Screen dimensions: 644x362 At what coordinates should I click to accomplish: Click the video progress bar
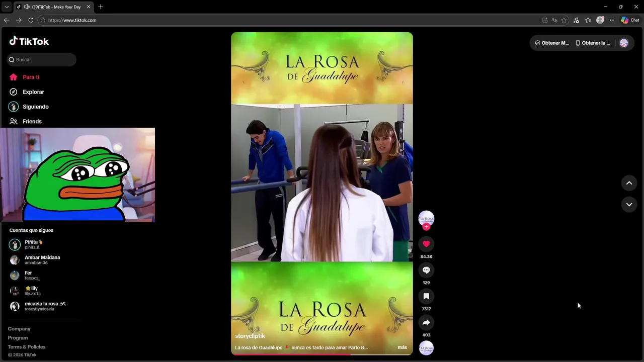(x=322, y=354)
